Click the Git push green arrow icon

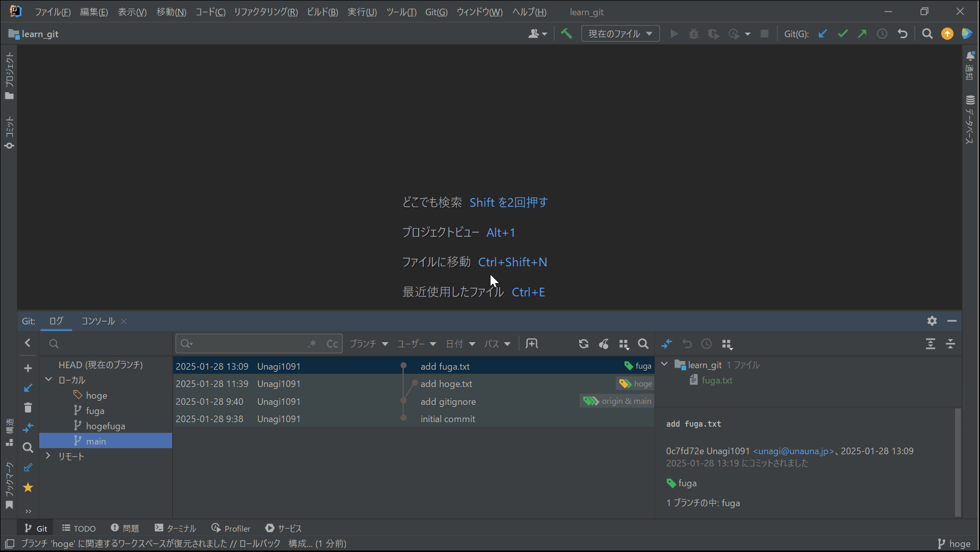pos(862,34)
